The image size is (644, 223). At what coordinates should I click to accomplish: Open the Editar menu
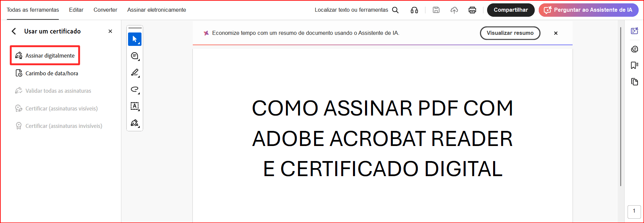76,10
